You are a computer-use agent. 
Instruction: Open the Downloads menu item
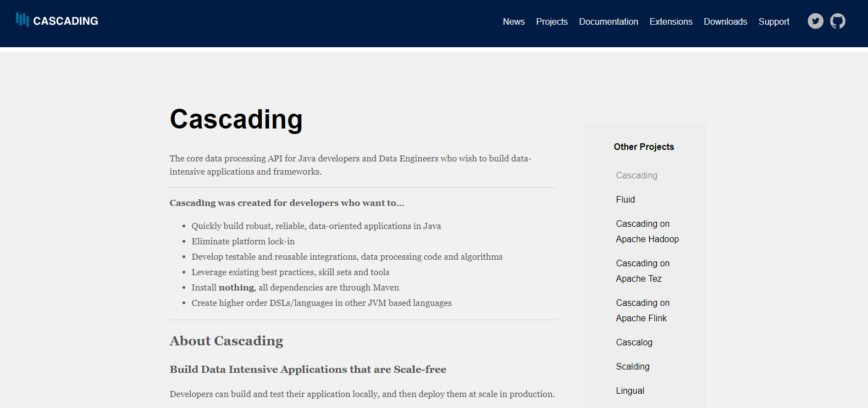[x=726, y=21]
